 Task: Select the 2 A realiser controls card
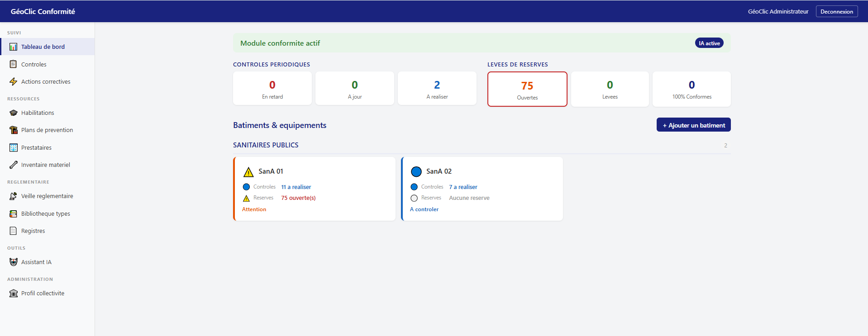point(437,89)
